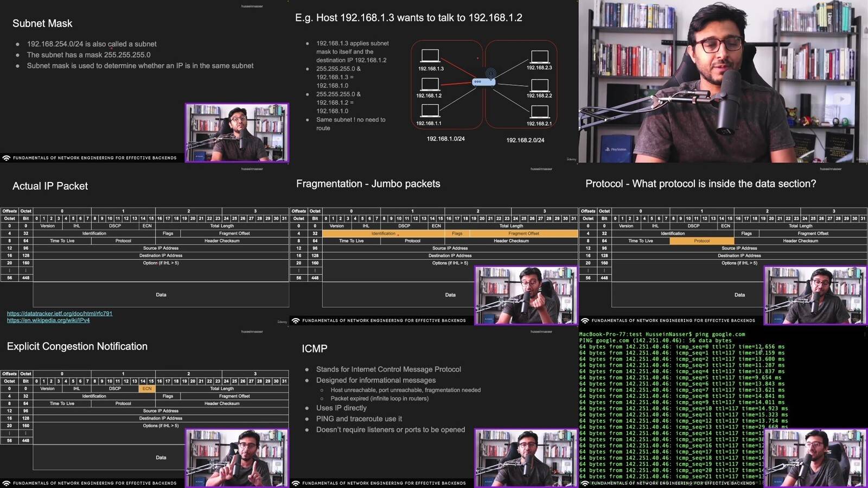Click the laptop icon labeled 192.168.2.2

[539, 86]
